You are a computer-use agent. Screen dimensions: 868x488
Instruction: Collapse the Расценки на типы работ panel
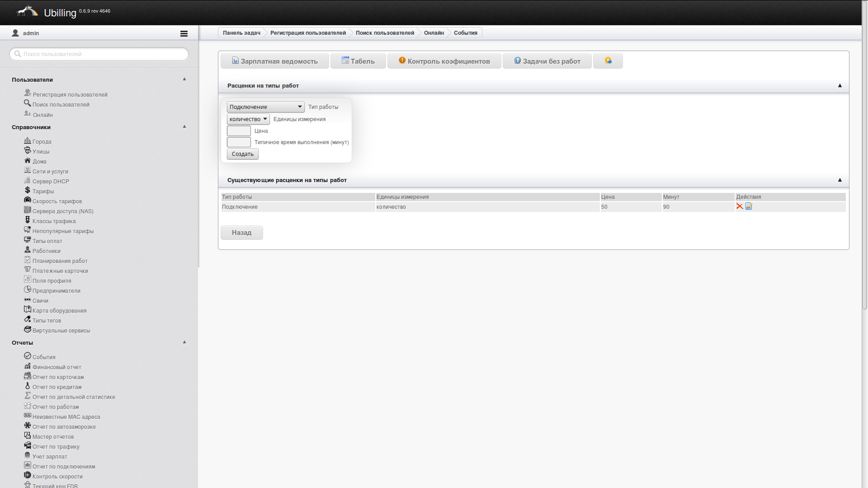click(840, 85)
